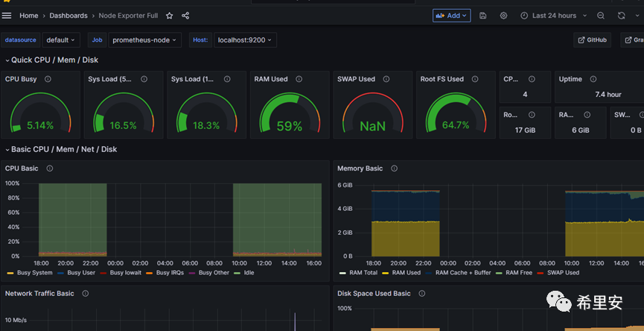Click the Add button
This screenshot has width=644, height=331.
[451, 16]
